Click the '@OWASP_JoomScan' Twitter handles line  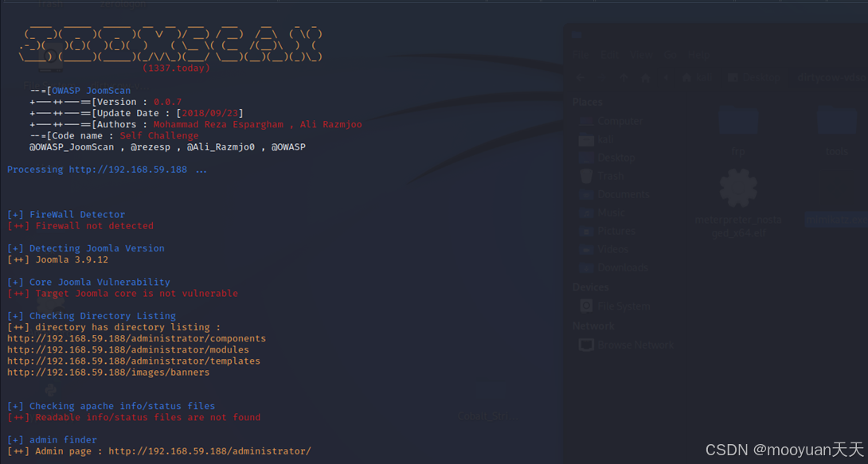167,147
